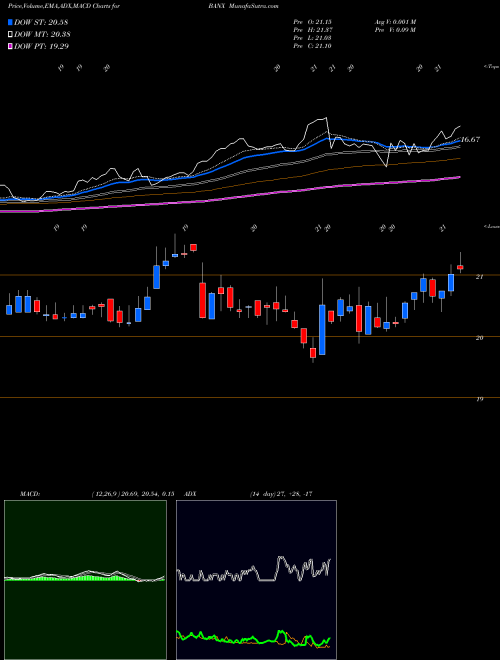Viewport: 500px width, 660px height.
Task: Click the 'Avg V: 0.001 M' volume value
Action: click(394, 22)
